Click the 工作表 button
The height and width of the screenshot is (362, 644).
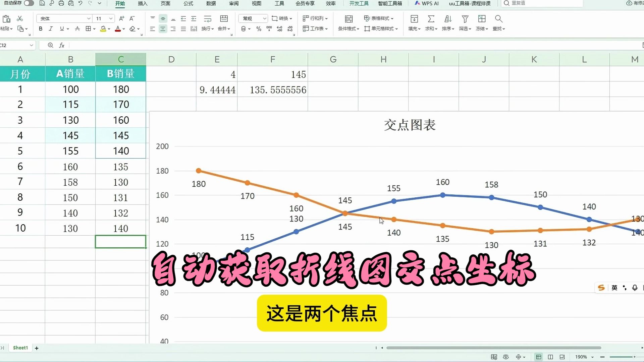tap(315, 29)
